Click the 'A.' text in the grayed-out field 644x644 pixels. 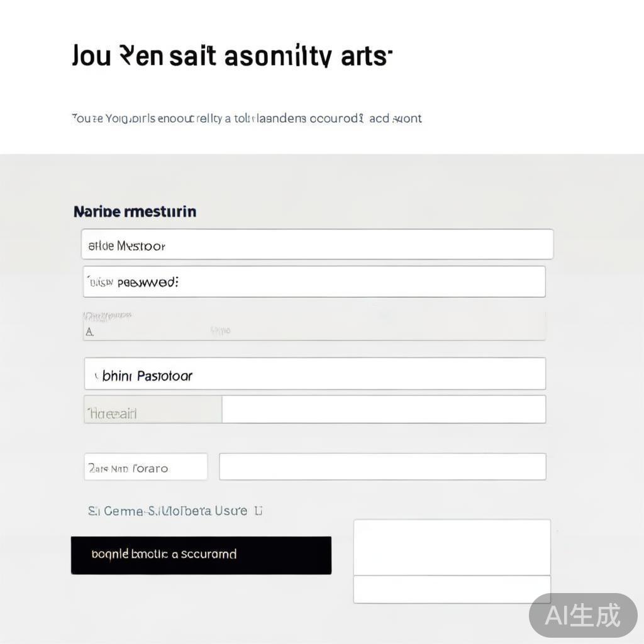[x=90, y=332]
